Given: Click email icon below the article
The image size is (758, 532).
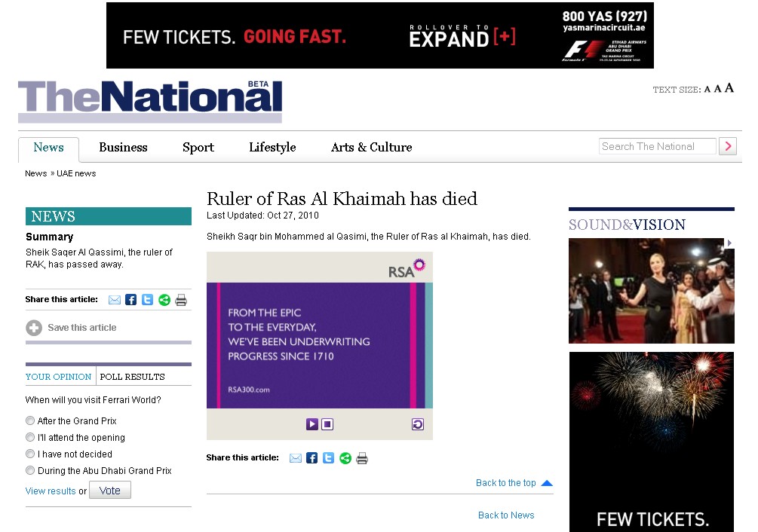Looking at the screenshot, I should (296, 458).
